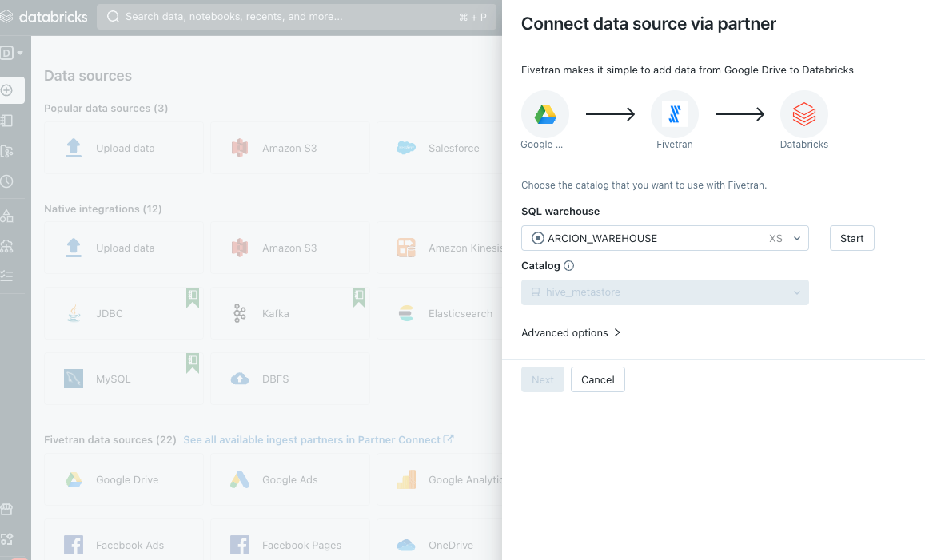Click the Catalog info icon

tap(568, 266)
